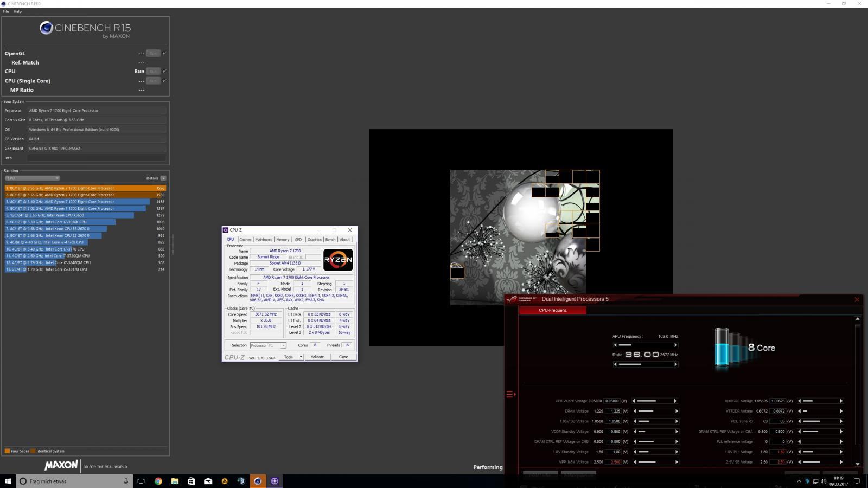Click the CPU-Z title bar icon
The image size is (868, 488).
pos(226,230)
